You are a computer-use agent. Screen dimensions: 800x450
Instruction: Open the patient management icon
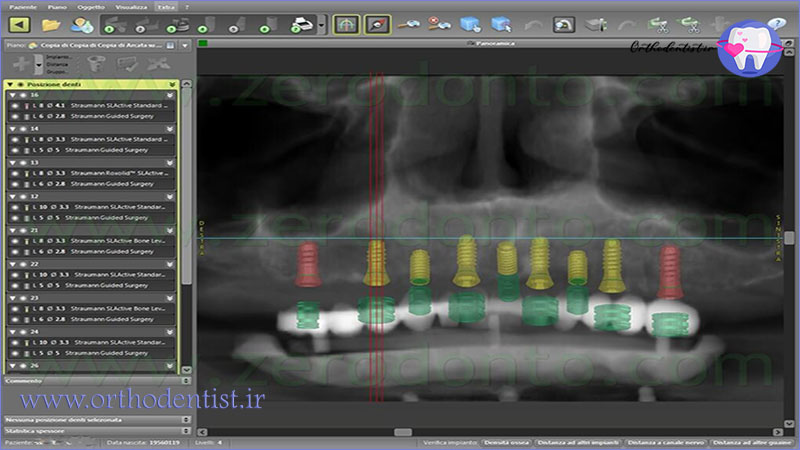82,24
